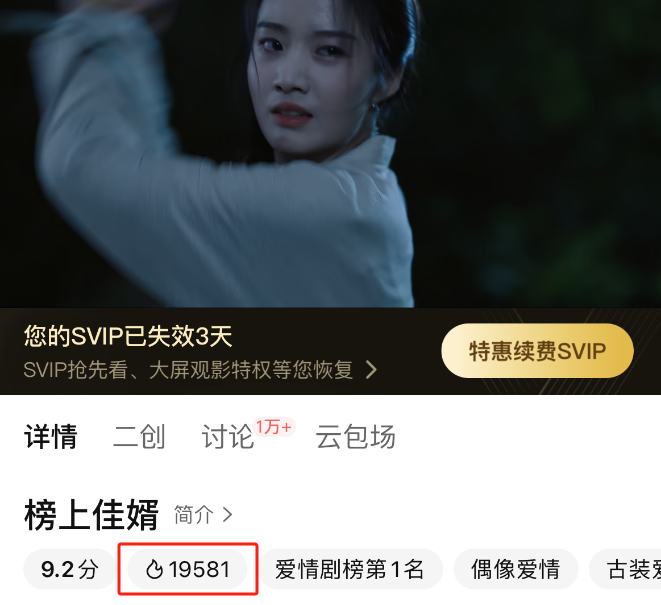661x605 pixels.
Task: Tap the dark SVIP expiry banner background
Action: (330, 351)
